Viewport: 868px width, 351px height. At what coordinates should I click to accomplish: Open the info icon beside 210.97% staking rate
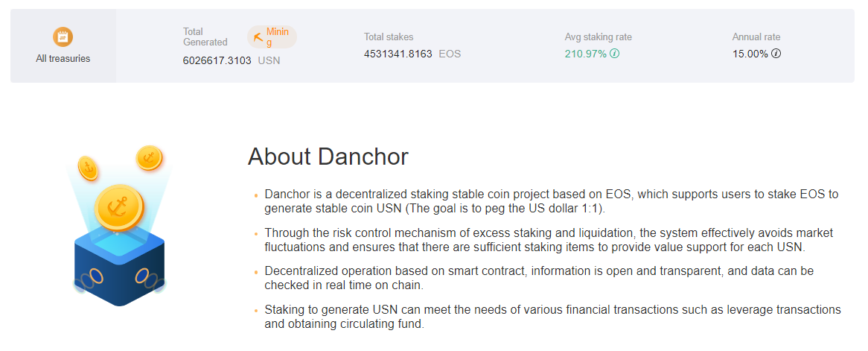point(614,54)
